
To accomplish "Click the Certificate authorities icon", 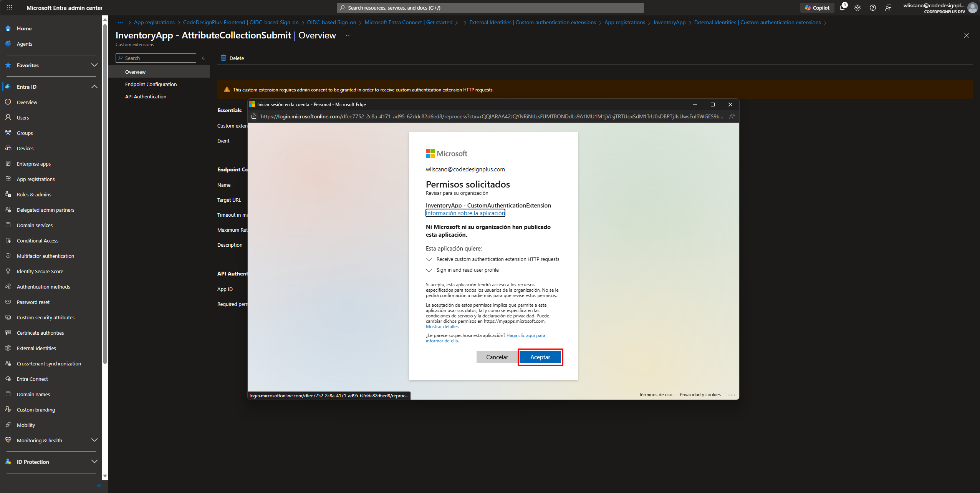I will coord(8,333).
